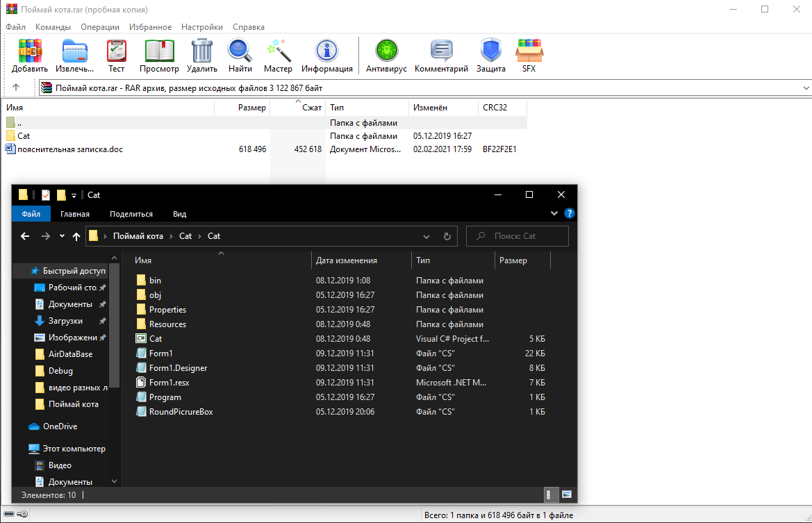812x523 pixels.
Task: Click the Извлечь (Extract) toolbar icon
Action: [75, 56]
